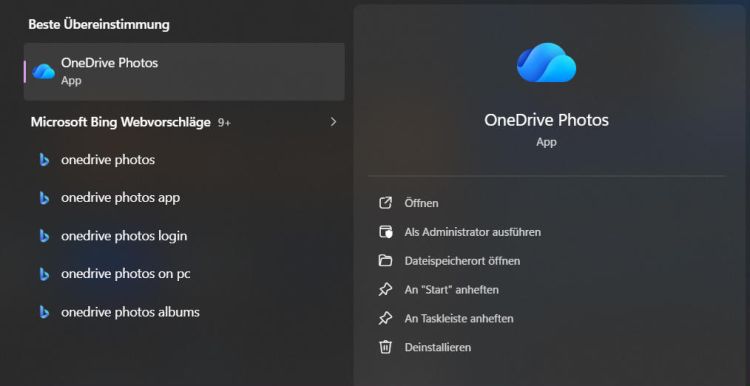The image size is (750, 386).
Task: Expand Microsoft Bing Webvorschläge with the chevron
Action: pos(333,122)
